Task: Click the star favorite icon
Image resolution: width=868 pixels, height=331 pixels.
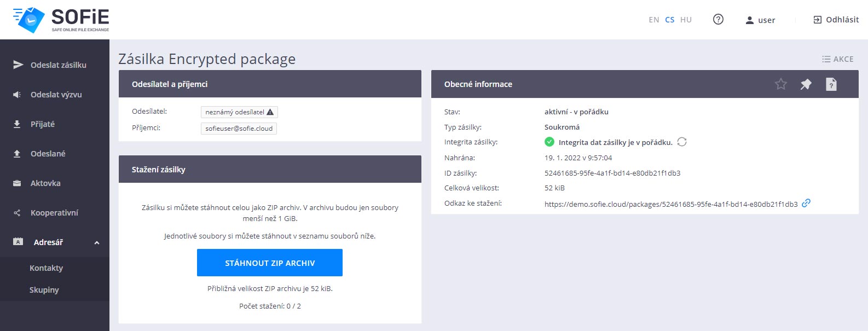Action: click(780, 84)
